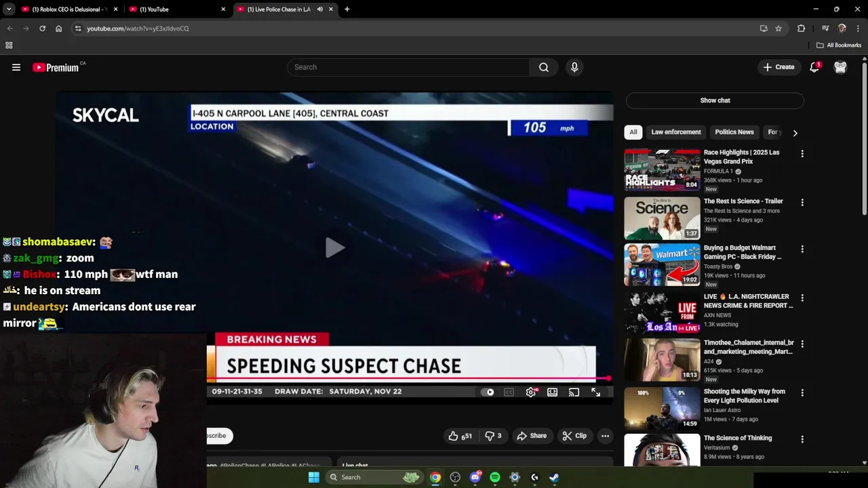The width and height of the screenshot is (868, 488).
Task: Open the Budget Walmart Gaming PC thumbnail
Action: coord(662,265)
